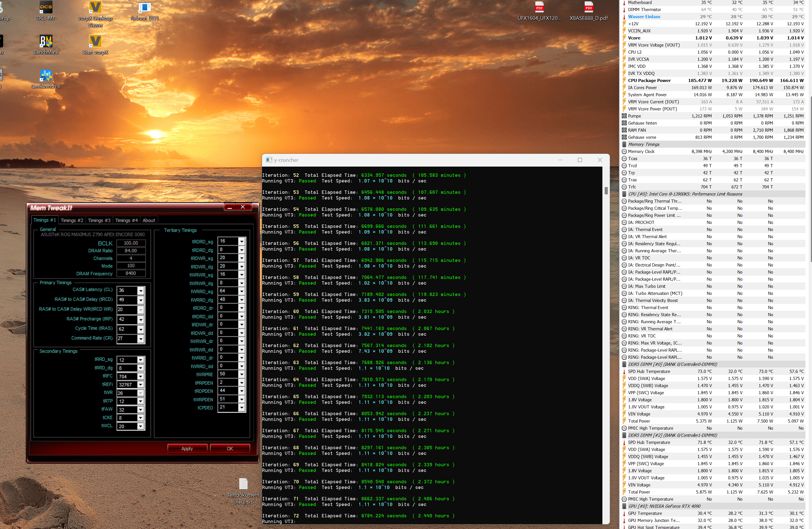Click y-cruncher window title icon
This screenshot has height=529, width=812.
click(x=269, y=160)
